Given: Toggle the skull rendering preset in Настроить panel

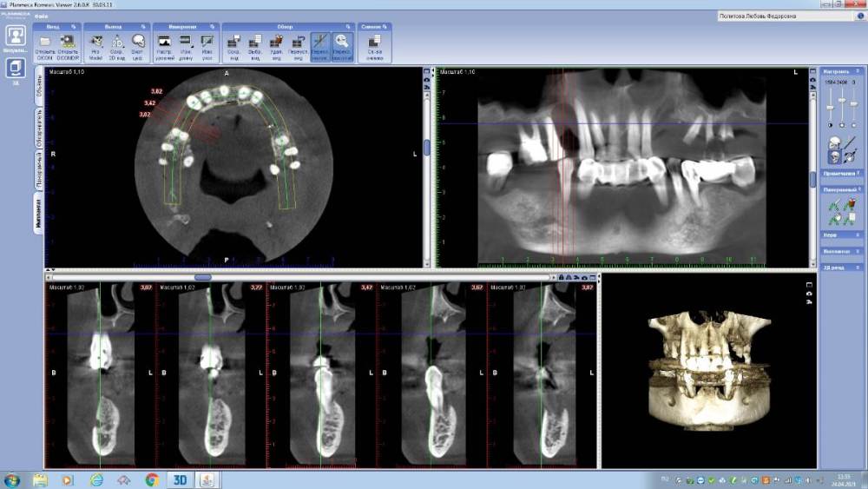Looking at the screenshot, I should coord(834,157).
